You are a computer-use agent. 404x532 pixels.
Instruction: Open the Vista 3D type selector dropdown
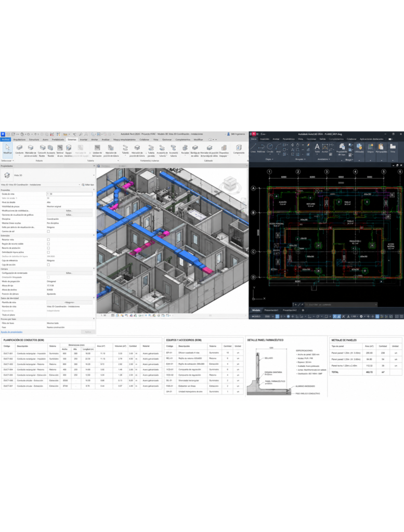pyautogui.click(x=94, y=176)
